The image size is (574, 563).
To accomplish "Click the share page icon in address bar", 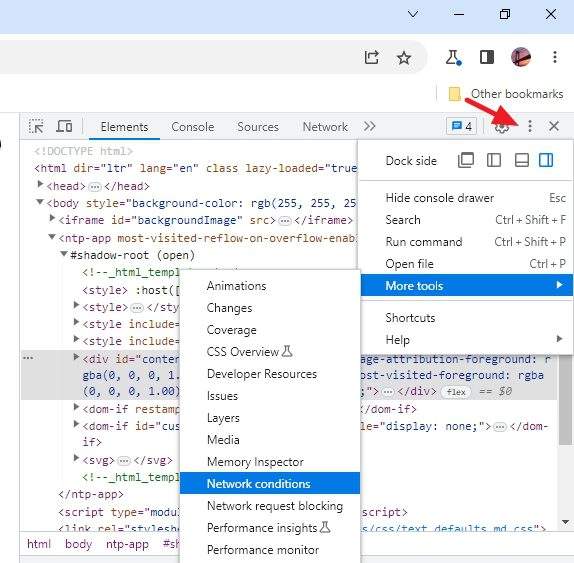I will pos(371,57).
